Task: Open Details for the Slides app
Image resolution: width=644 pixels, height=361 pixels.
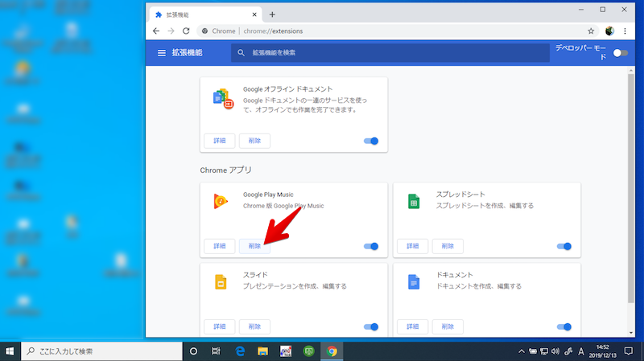Action: (x=219, y=326)
